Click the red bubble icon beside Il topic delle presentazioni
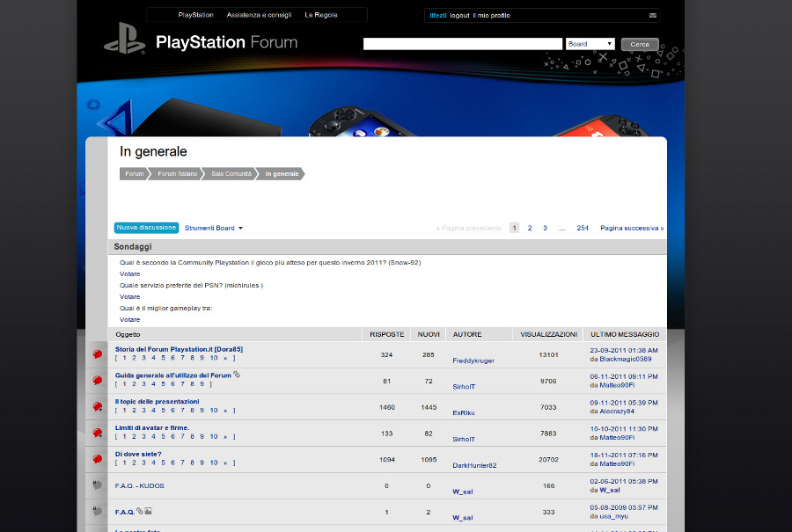Image resolution: width=792 pixels, height=532 pixels. coord(98,407)
